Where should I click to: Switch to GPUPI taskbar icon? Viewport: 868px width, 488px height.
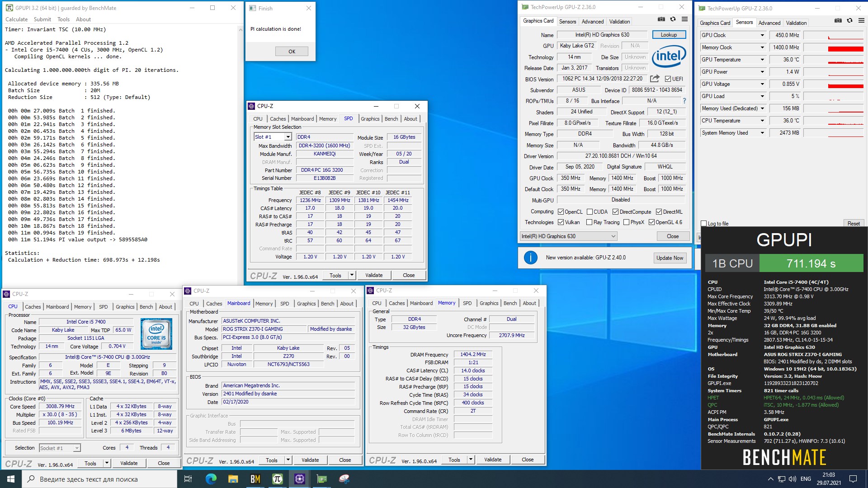tap(277, 479)
